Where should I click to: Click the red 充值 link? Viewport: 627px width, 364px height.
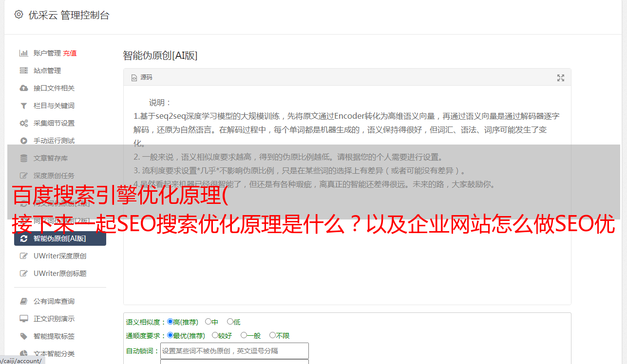click(70, 53)
